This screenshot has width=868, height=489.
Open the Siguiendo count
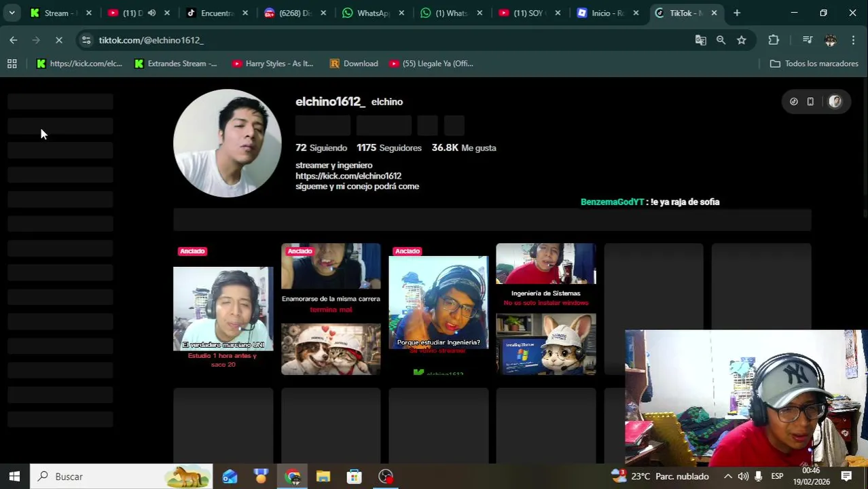click(x=321, y=147)
